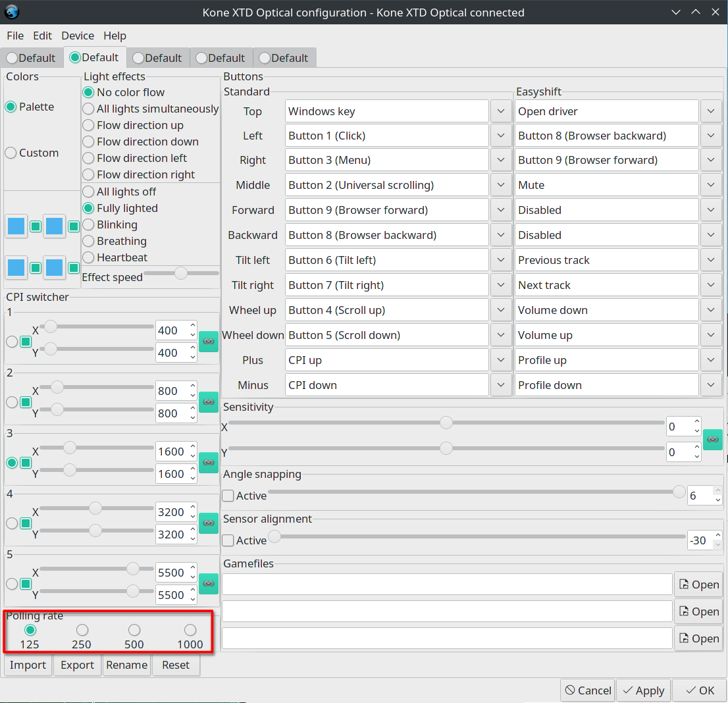Enable Sensor alignment Active checkbox
The image size is (728, 703).
[228, 540]
